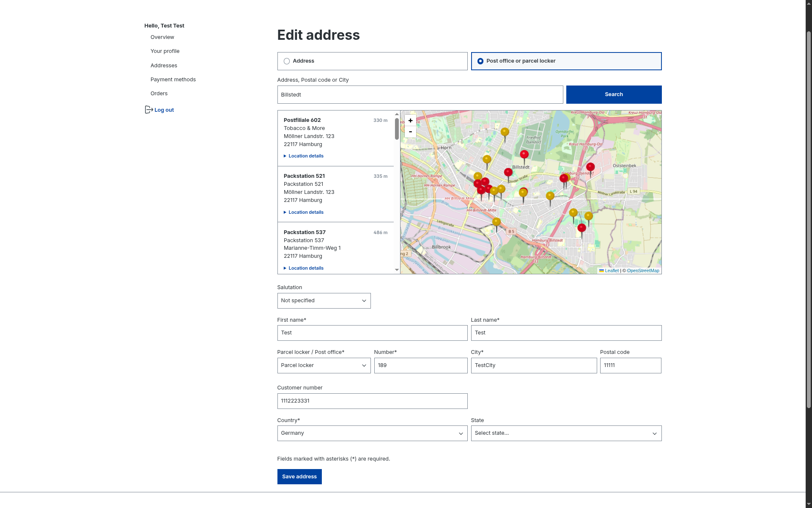Click the yellow pin nearest the B5 road label
Viewport: 812px width, 508px height.
[497, 224]
